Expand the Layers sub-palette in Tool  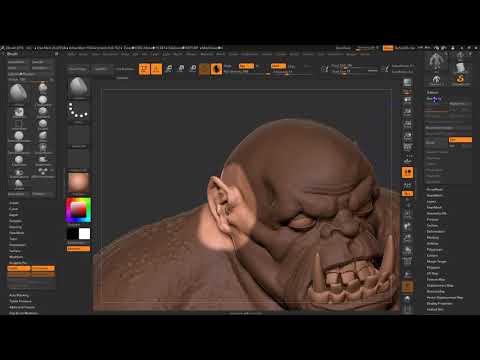tap(431, 201)
